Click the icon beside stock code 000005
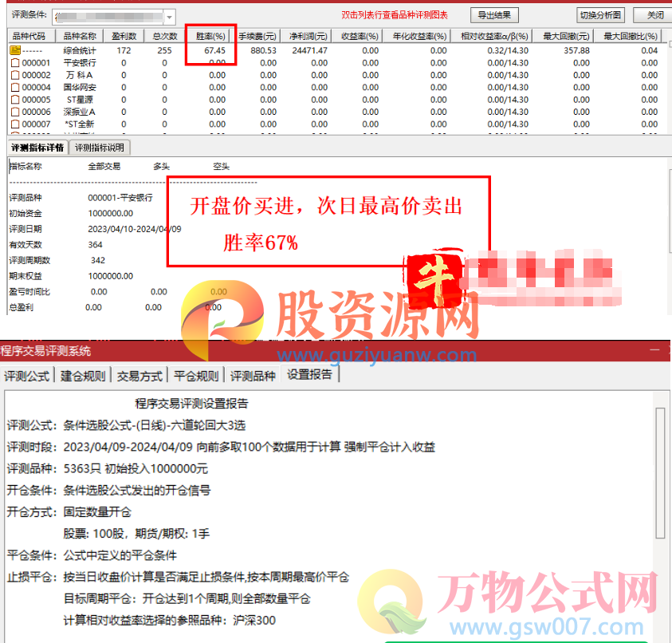This screenshot has height=643, width=672. pos(15,100)
